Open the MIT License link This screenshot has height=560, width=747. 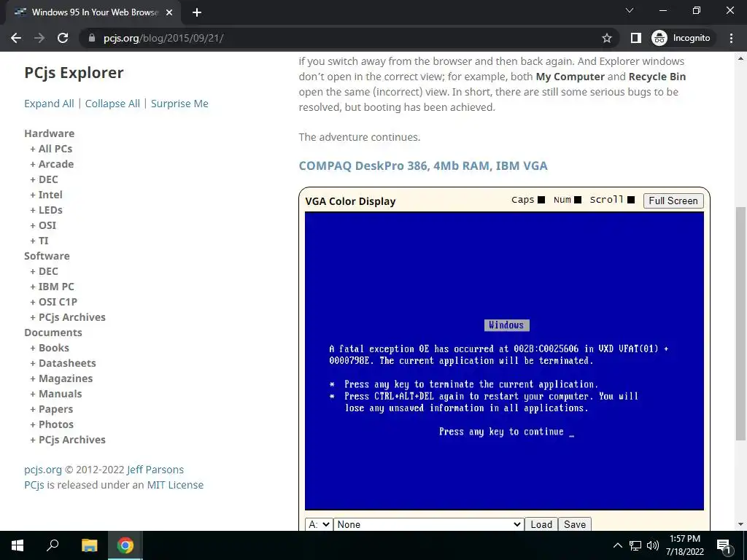pyautogui.click(x=175, y=485)
